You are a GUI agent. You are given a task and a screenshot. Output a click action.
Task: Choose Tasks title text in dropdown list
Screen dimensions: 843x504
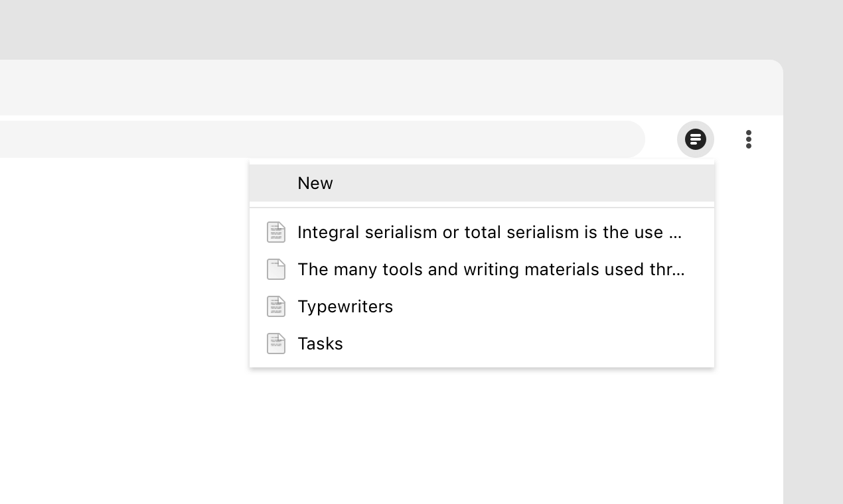(x=320, y=344)
